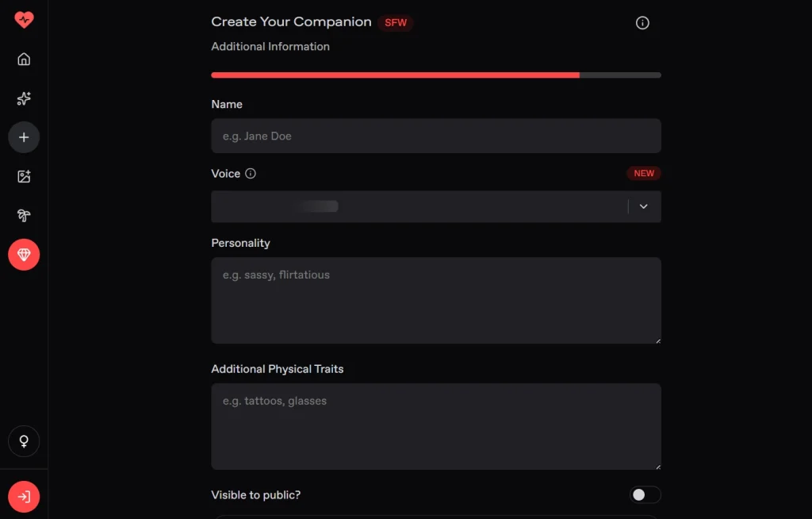Click the sign-in arrow icon at bottom
The width and height of the screenshot is (812, 519).
click(x=24, y=496)
